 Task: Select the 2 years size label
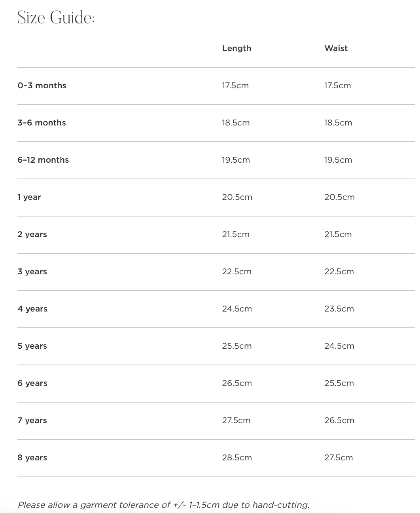point(32,234)
